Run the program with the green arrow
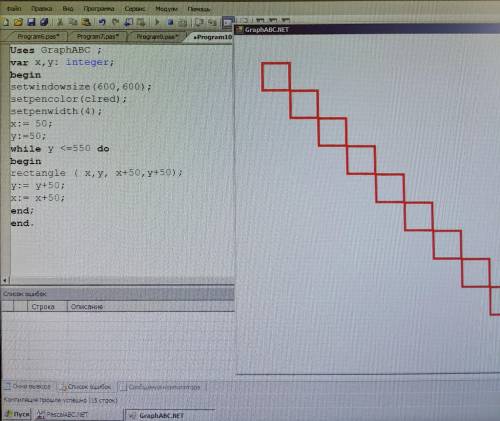500x421 pixels. pos(157,22)
